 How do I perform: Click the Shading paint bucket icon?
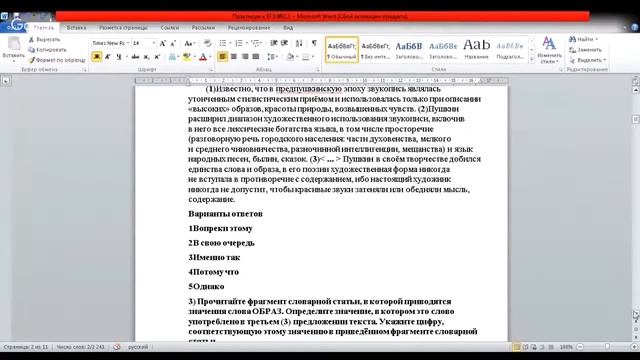[290, 57]
